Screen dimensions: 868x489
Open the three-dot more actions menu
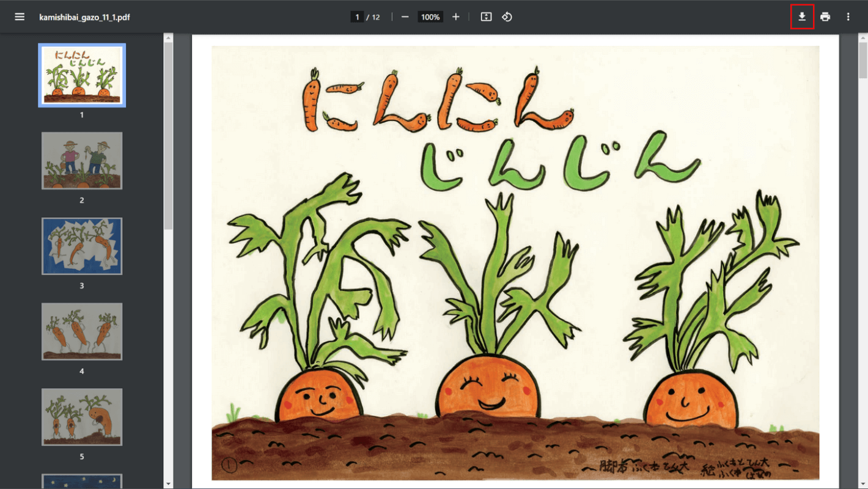848,17
